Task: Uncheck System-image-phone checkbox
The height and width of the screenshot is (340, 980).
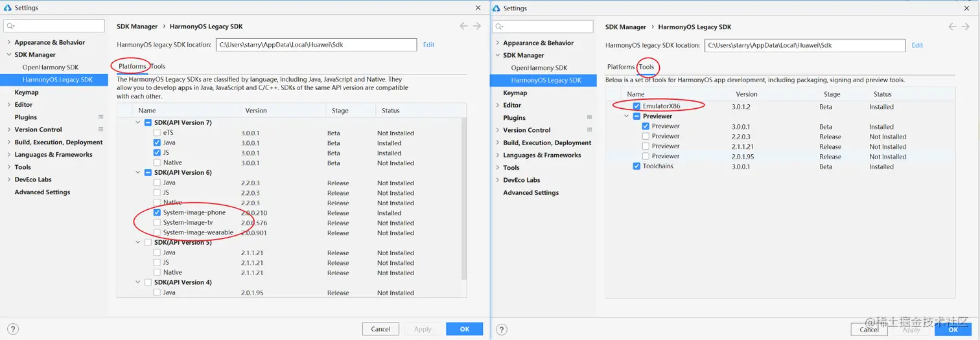Action: 157,212
